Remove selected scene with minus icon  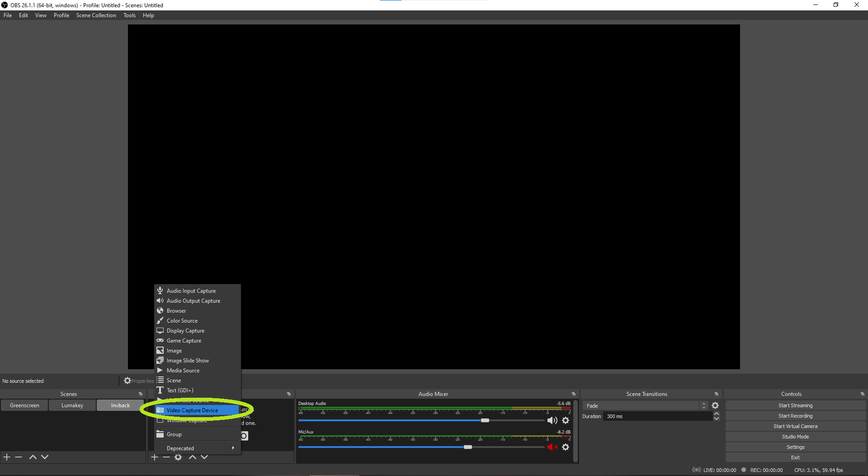click(x=19, y=457)
